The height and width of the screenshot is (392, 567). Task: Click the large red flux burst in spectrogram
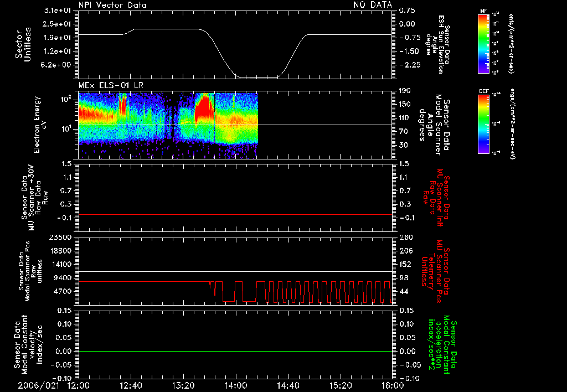[x=205, y=106]
